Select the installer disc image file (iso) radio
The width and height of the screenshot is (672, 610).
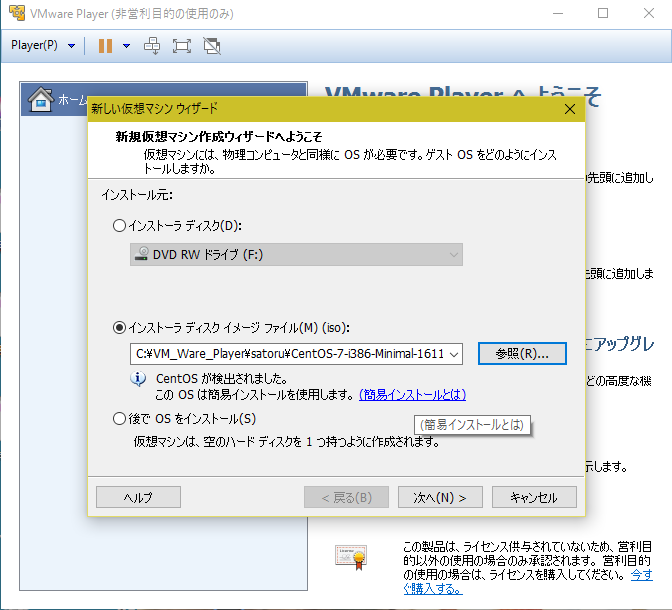point(119,328)
